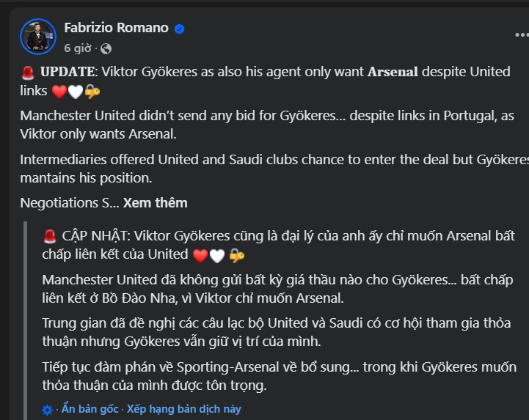
Task: Click the blue verified badge
Action: (x=179, y=29)
